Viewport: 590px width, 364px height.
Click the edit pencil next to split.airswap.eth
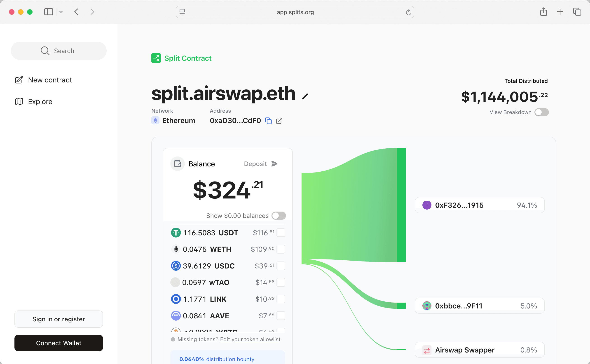click(x=305, y=96)
